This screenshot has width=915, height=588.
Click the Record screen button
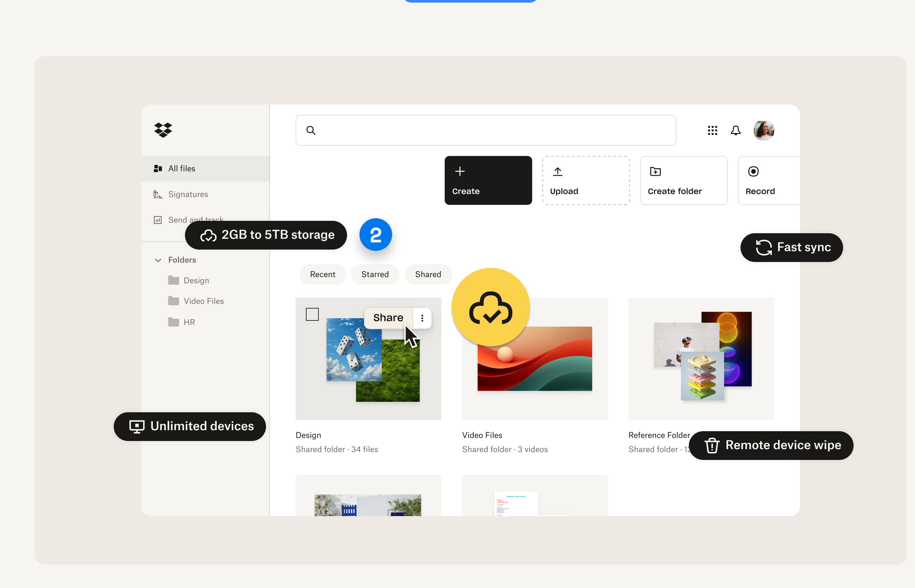pyautogui.click(x=768, y=180)
